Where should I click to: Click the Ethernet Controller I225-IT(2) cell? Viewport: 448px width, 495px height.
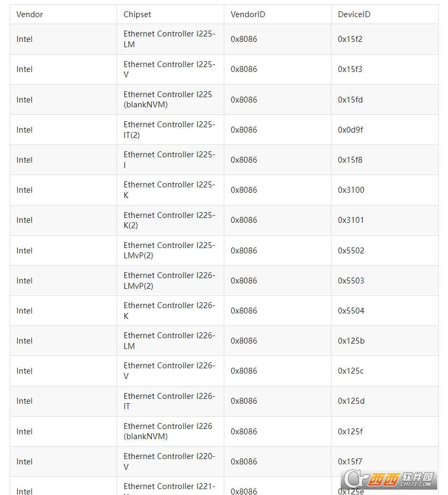click(x=169, y=130)
